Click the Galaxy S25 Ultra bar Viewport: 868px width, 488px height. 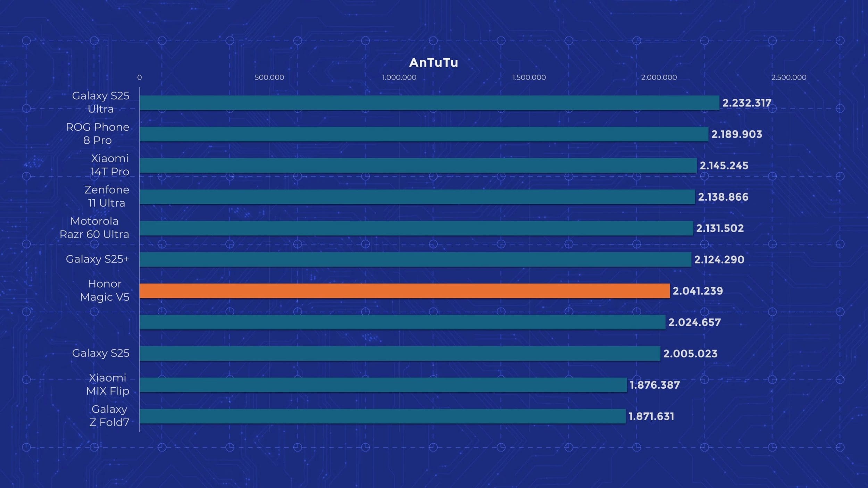(429, 103)
